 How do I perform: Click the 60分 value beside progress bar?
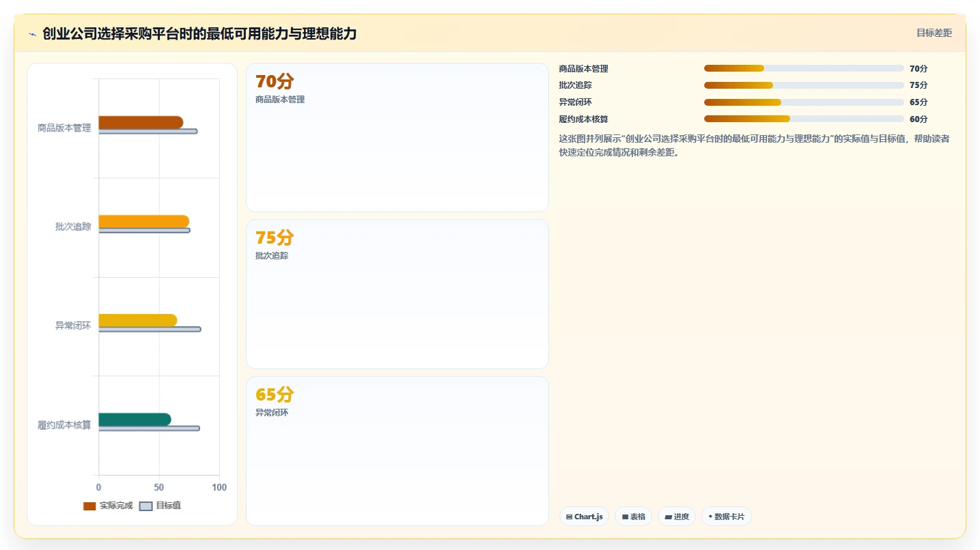point(919,119)
